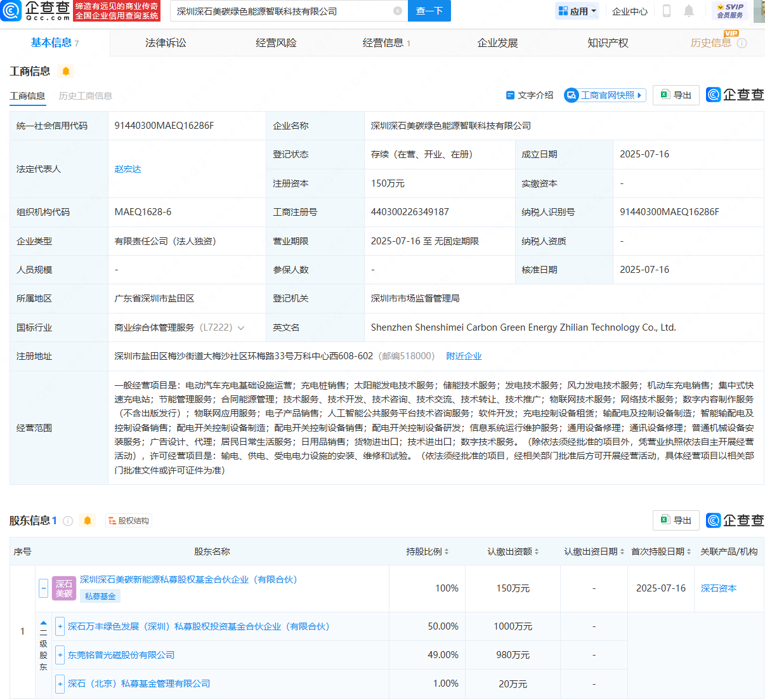Viewport: 765px width, 700px height.
Task: Open the 深石资本 related institution link
Action: (x=719, y=588)
